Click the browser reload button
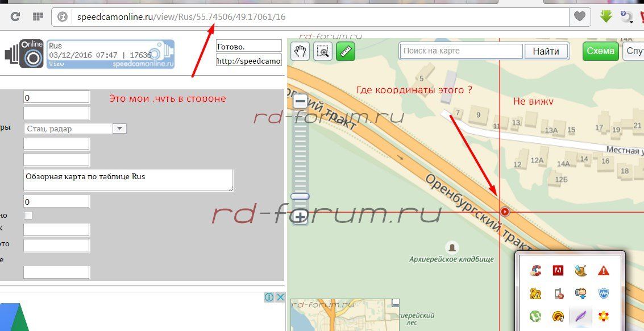644x331 pixels. [15, 16]
